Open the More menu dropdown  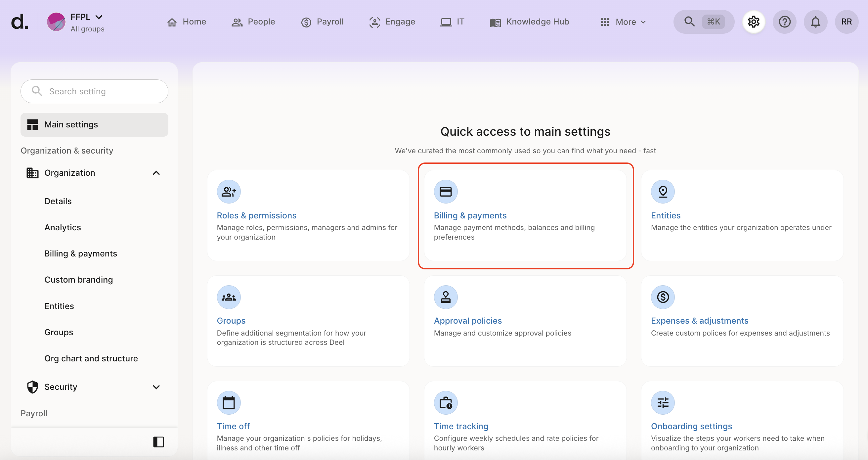pyautogui.click(x=623, y=22)
